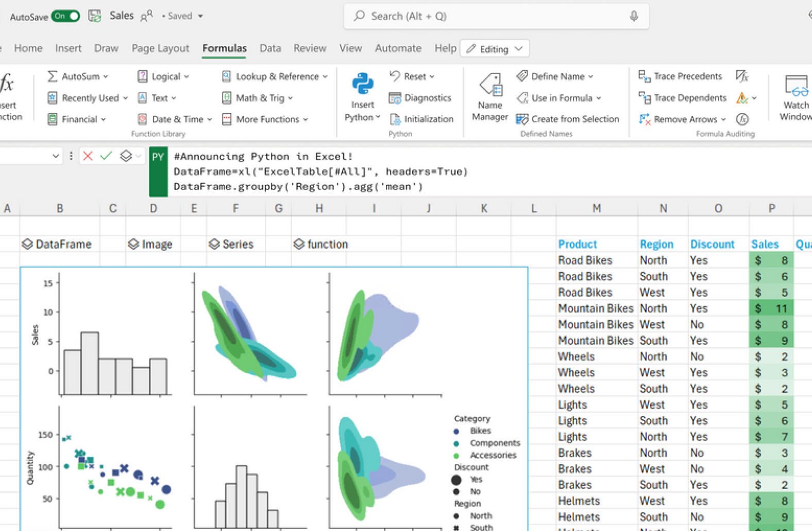The image size is (812, 531).
Task: Open the Watch Window
Action: point(796,98)
